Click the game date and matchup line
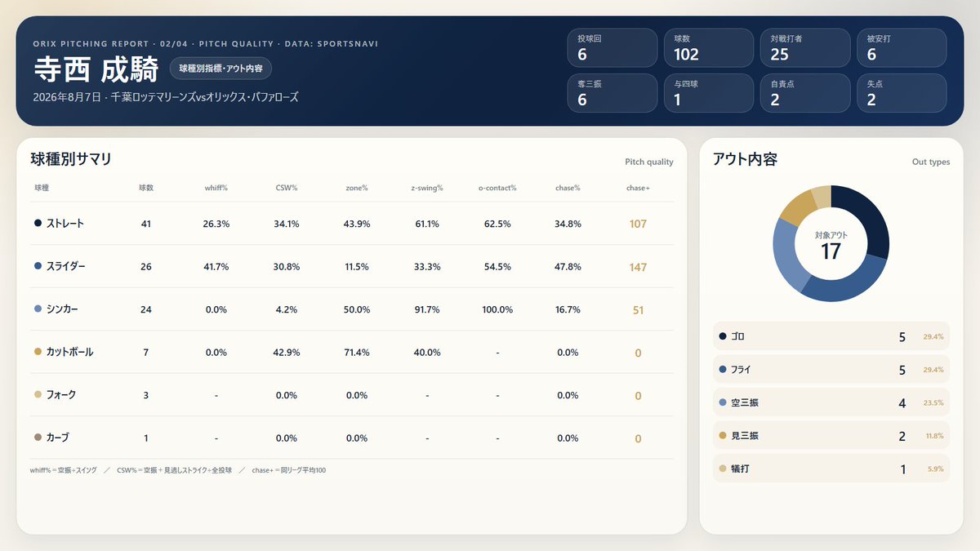 click(x=166, y=97)
